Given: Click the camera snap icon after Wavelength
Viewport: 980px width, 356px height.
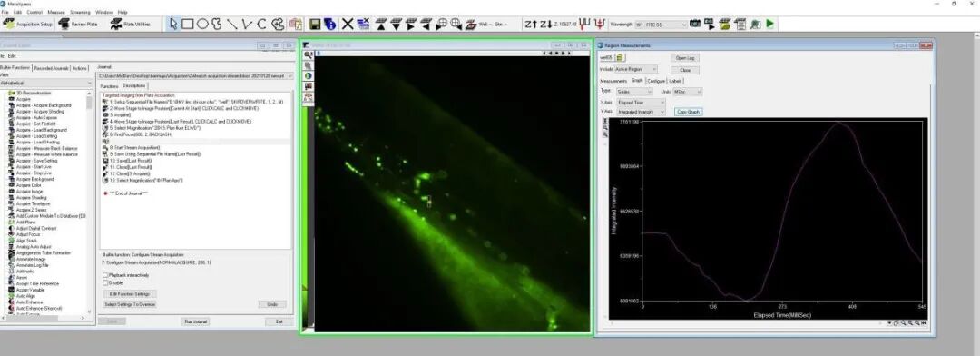Looking at the screenshot, I should [694, 24].
